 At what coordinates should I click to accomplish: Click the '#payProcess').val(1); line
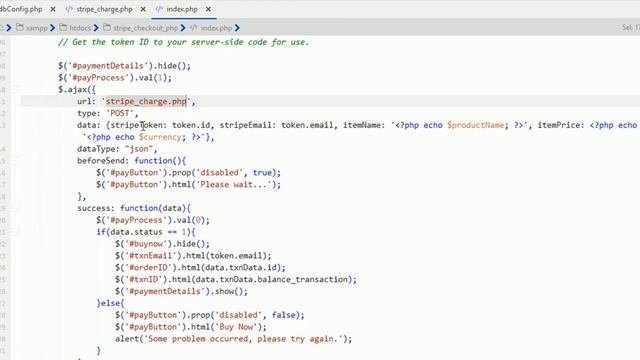coord(115,78)
